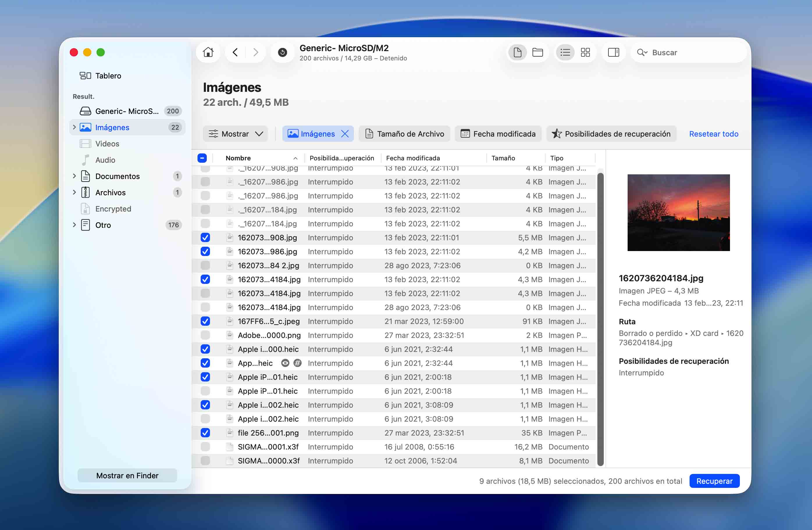Screen dimensions: 812x530
Task: Uncheck file 256...001.png checkbox
Action: pyautogui.click(x=205, y=433)
